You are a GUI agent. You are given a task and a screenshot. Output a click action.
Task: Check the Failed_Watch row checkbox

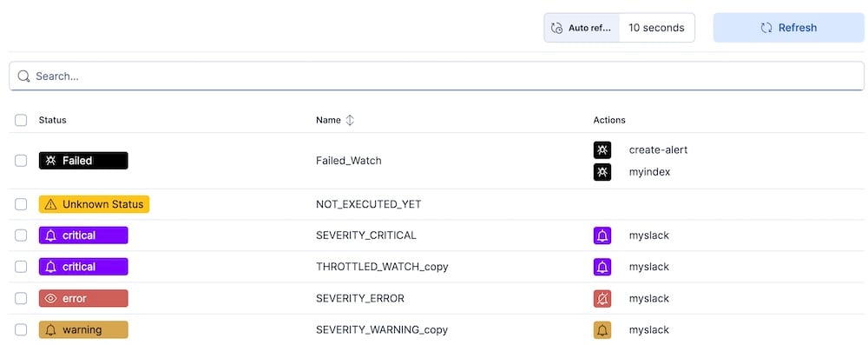21,161
